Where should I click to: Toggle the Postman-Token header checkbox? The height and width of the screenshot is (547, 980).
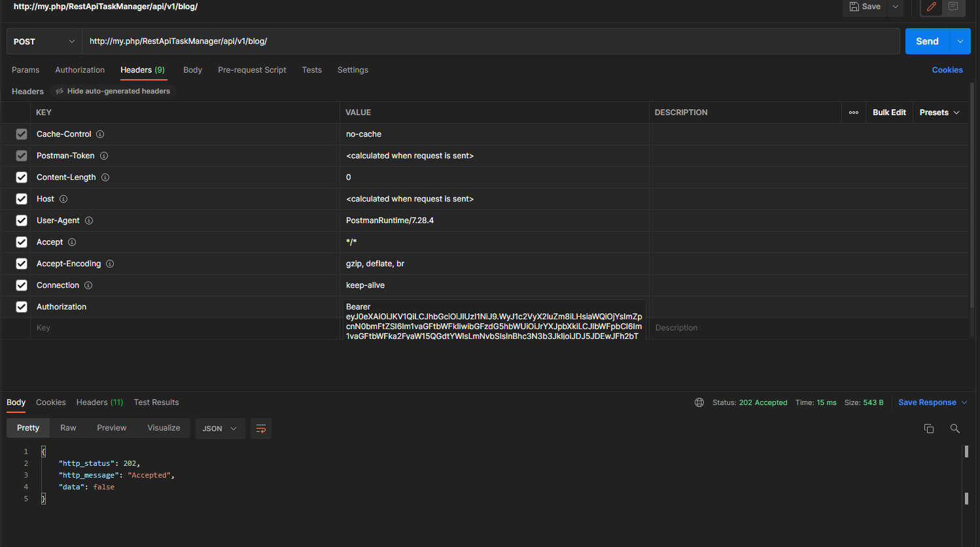point(22,156)
